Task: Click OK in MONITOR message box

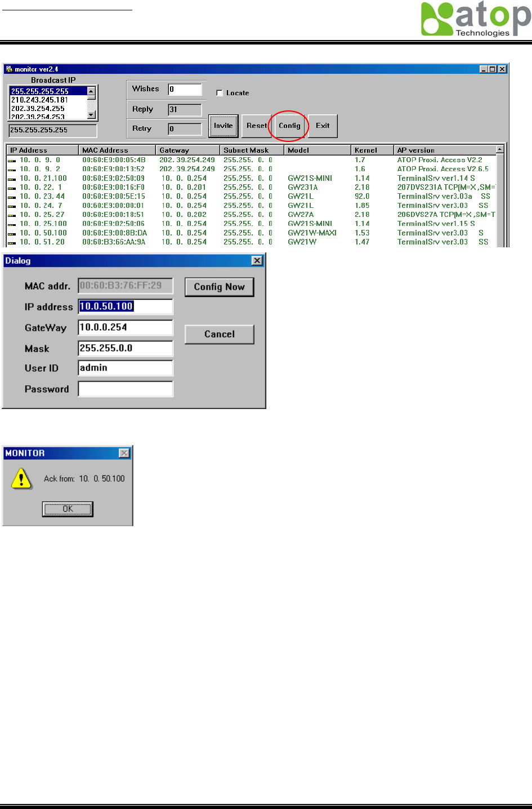Action: 68,509
